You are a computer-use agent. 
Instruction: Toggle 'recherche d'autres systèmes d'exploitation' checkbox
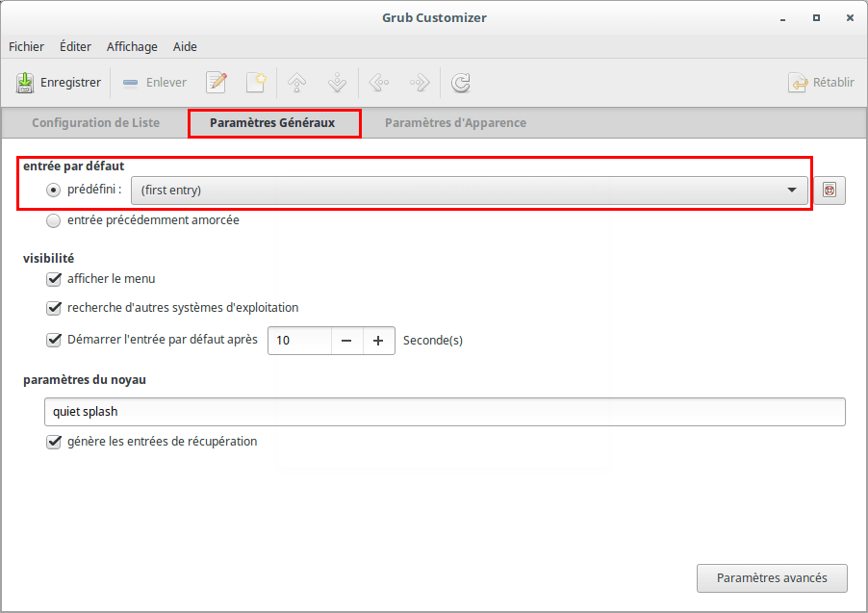point(54,309)
